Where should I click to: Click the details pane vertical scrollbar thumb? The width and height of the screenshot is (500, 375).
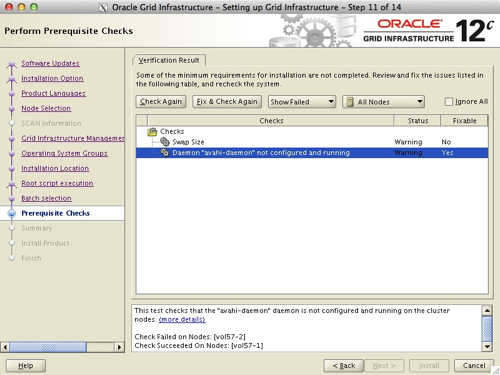(x=487, y=328)
